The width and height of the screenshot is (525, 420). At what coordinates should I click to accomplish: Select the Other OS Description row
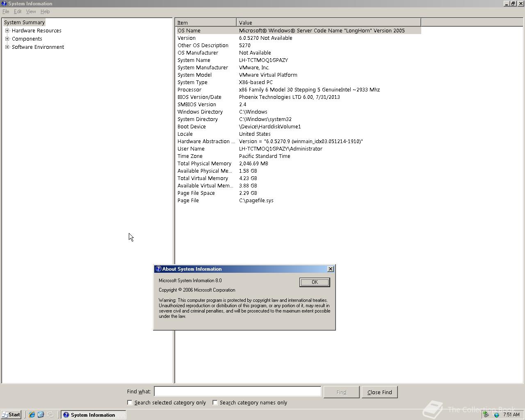tap(299, 46)
